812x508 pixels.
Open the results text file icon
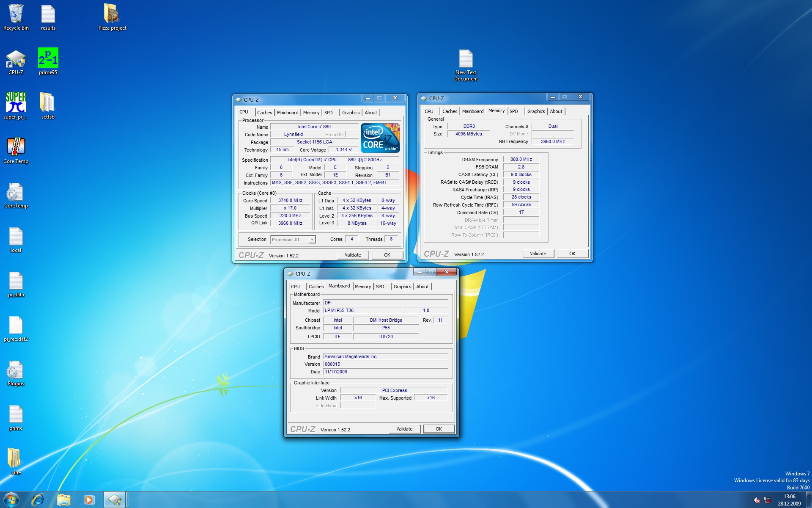[48, 17]
